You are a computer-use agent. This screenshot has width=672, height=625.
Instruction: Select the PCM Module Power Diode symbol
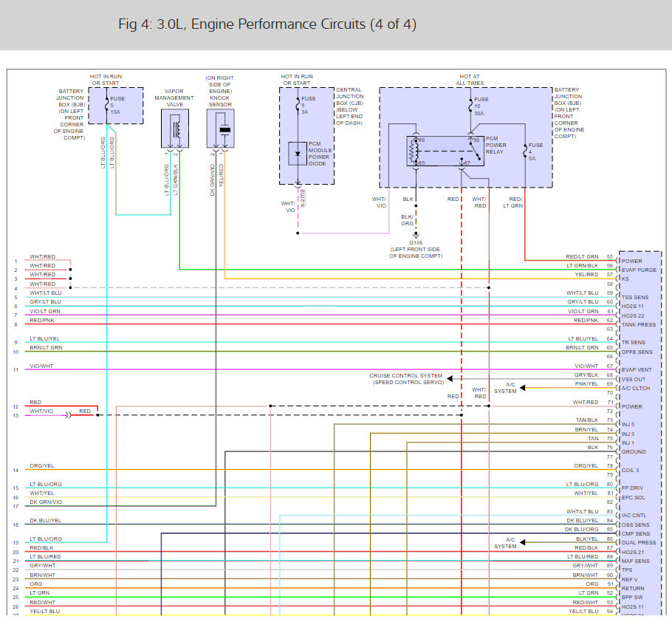pyautogui.click(x=298, y=154)
